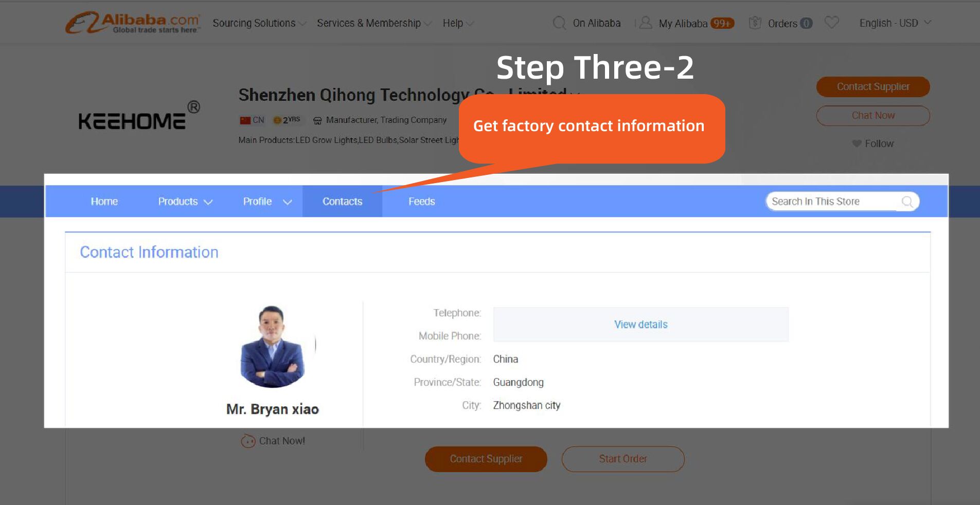Click the On Alibaba search field
980x505 pixels.
point(597,23)
